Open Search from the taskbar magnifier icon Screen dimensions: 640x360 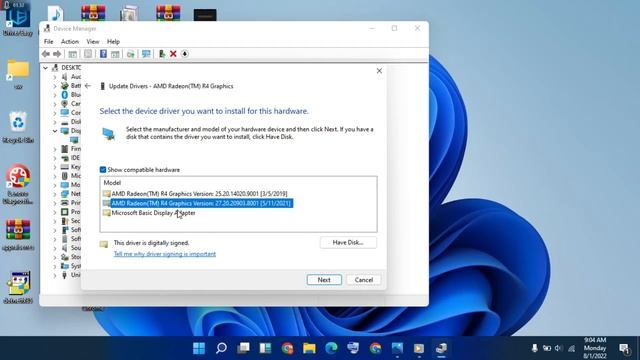[x=221, y=348]
